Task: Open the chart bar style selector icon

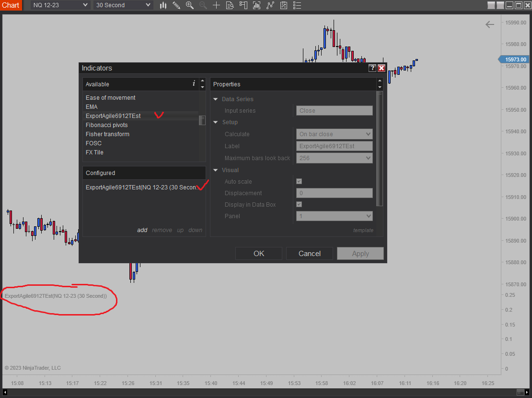Action: [x=163, y=5]
